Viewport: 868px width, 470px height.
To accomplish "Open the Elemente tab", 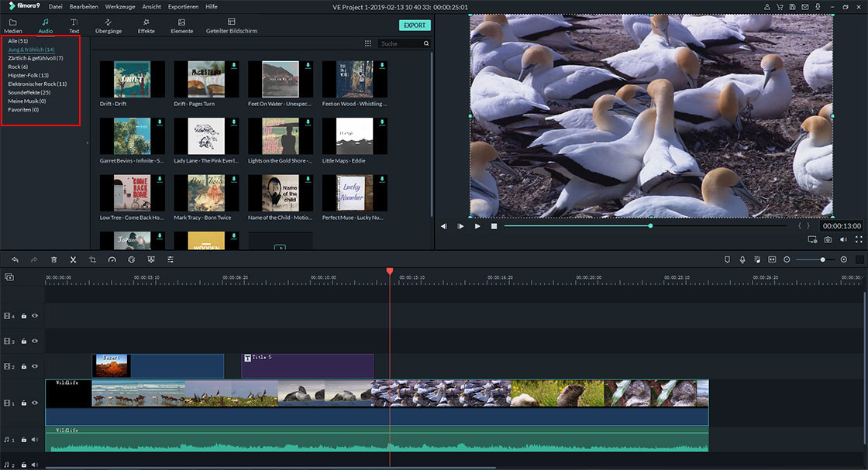I will tap(181, 26).
